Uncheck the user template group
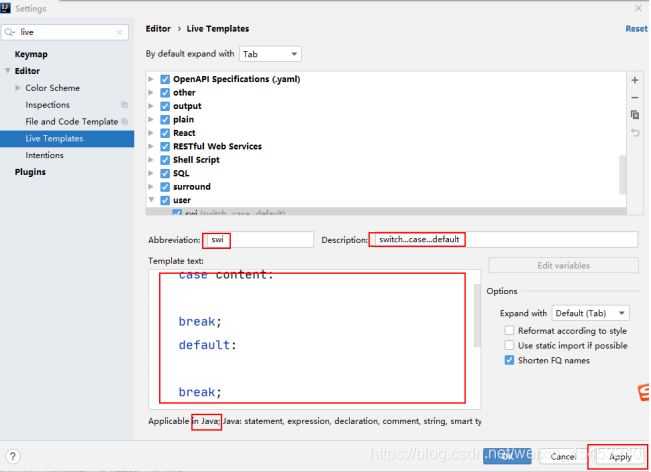 (x=165, y=201)
